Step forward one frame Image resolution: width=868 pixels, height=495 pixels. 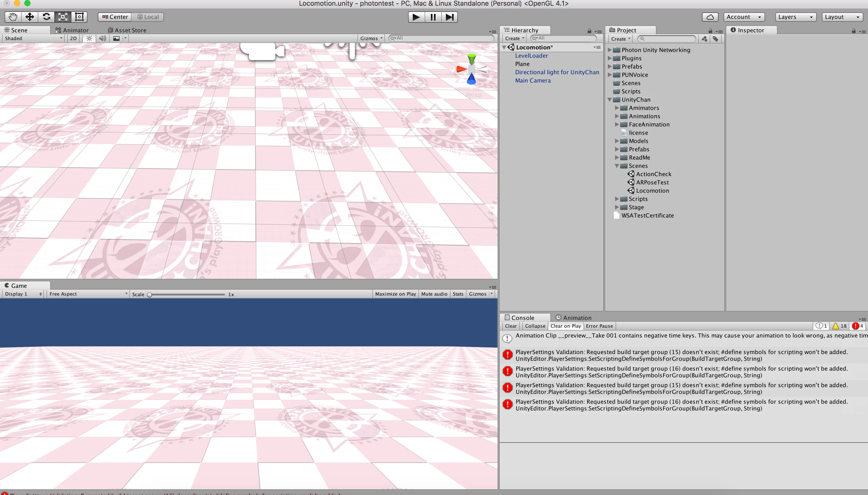[x=450, y=17]
